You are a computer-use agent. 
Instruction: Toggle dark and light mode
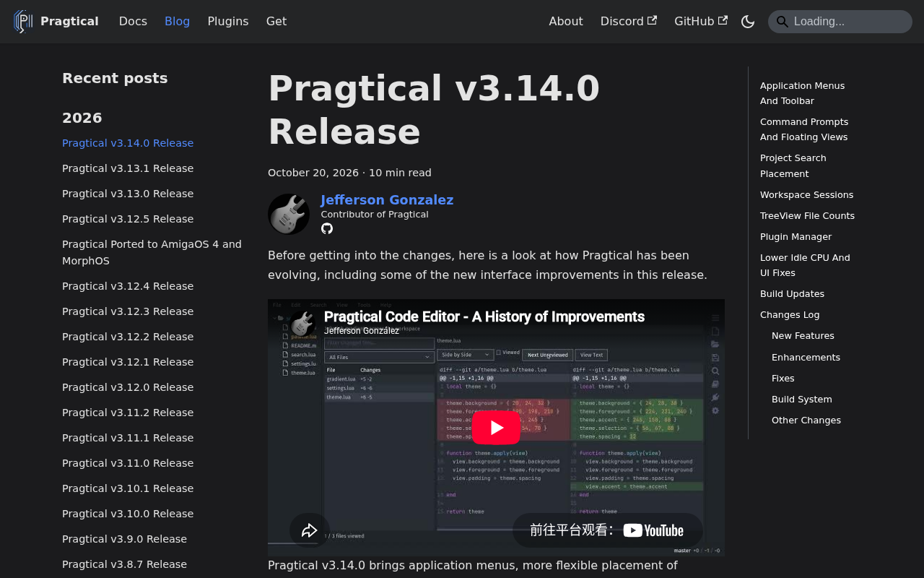[x=748, y=22]
